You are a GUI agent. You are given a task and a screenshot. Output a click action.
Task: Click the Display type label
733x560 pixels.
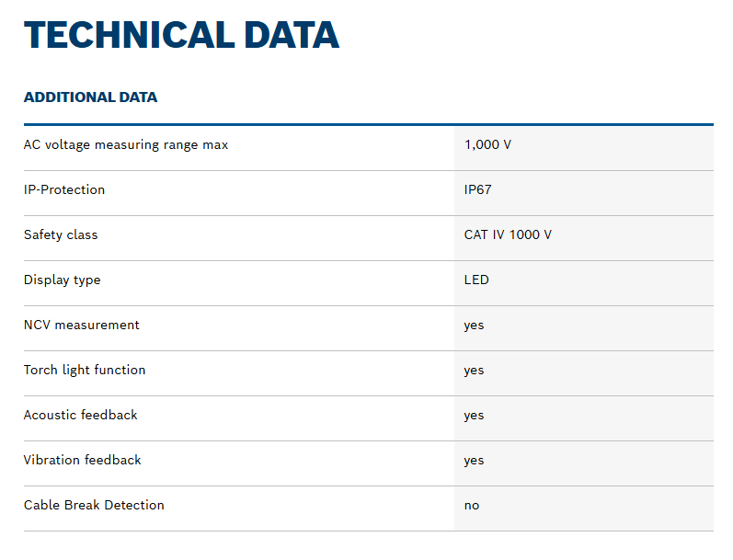pyautogui.click(x=63, y=280)
